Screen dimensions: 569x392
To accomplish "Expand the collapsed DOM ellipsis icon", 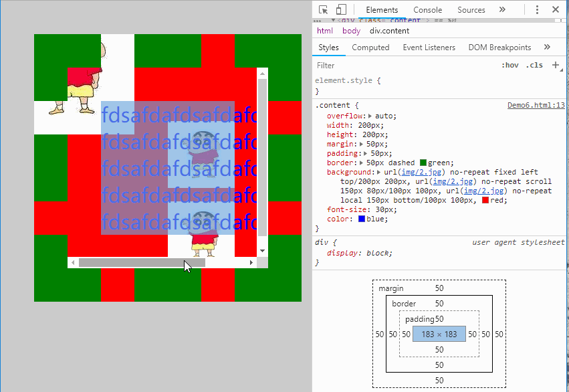I will [x=317, y=21].
